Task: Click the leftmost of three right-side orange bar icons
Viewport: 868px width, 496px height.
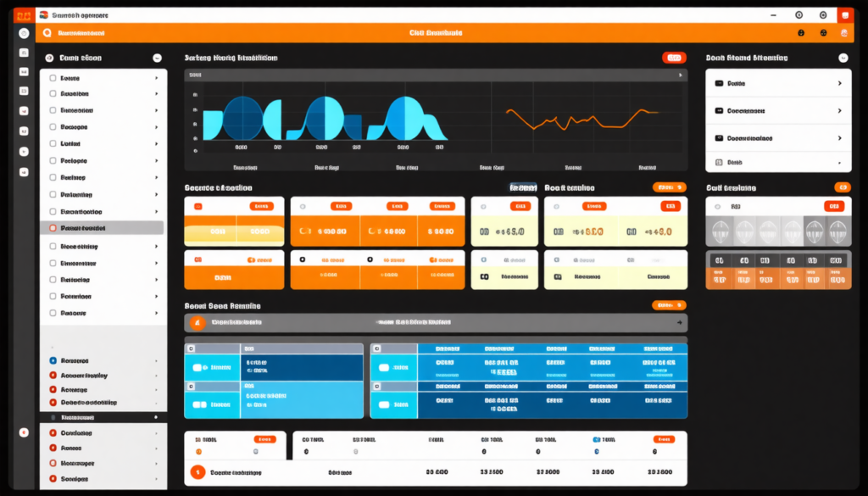Action: (801, 33)
